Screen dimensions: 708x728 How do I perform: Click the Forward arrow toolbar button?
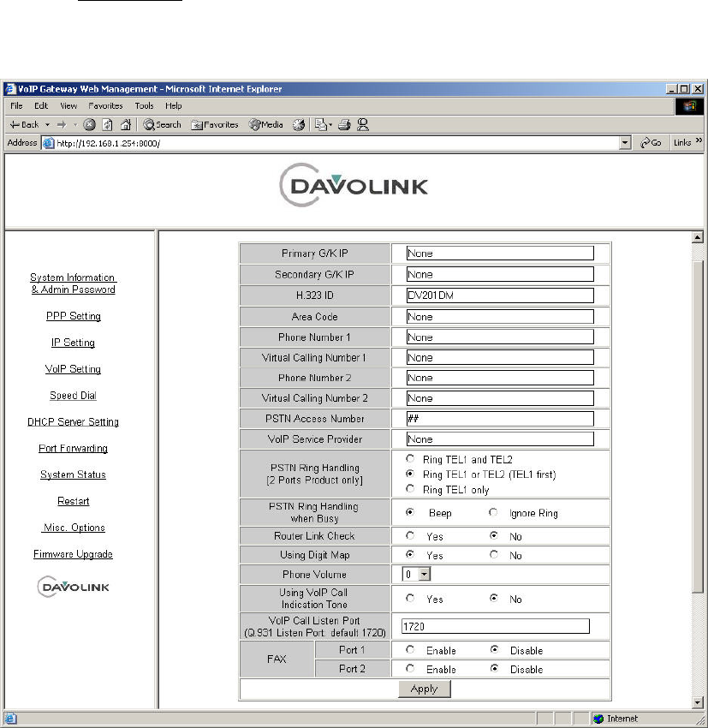point(62,124)
